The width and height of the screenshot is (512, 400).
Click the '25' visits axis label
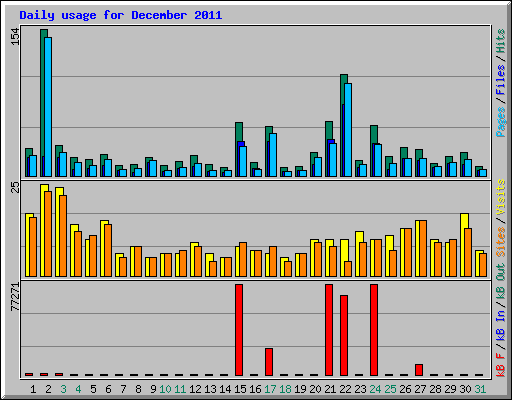[x=15, y=187]
